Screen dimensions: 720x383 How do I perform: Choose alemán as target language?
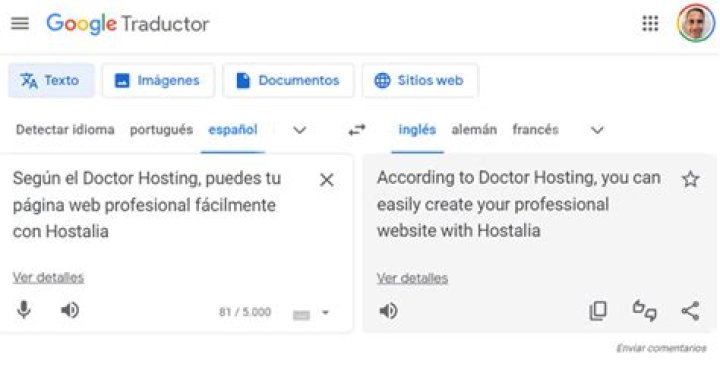[x=474, y=130]
